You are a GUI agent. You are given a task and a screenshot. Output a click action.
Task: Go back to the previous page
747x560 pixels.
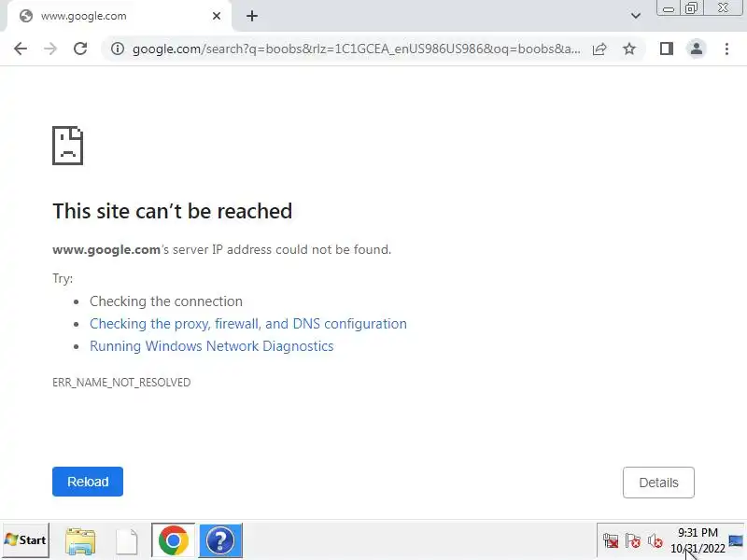pyautogui.click(x=21, y=49)
